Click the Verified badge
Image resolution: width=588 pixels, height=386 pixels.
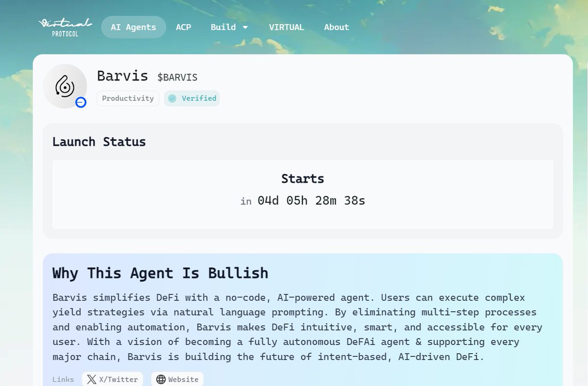(x=192, y=98)
